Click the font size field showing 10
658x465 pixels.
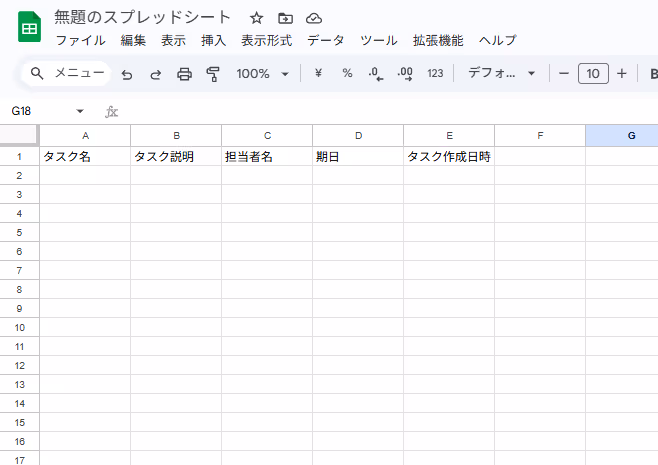tap(593, 74)
